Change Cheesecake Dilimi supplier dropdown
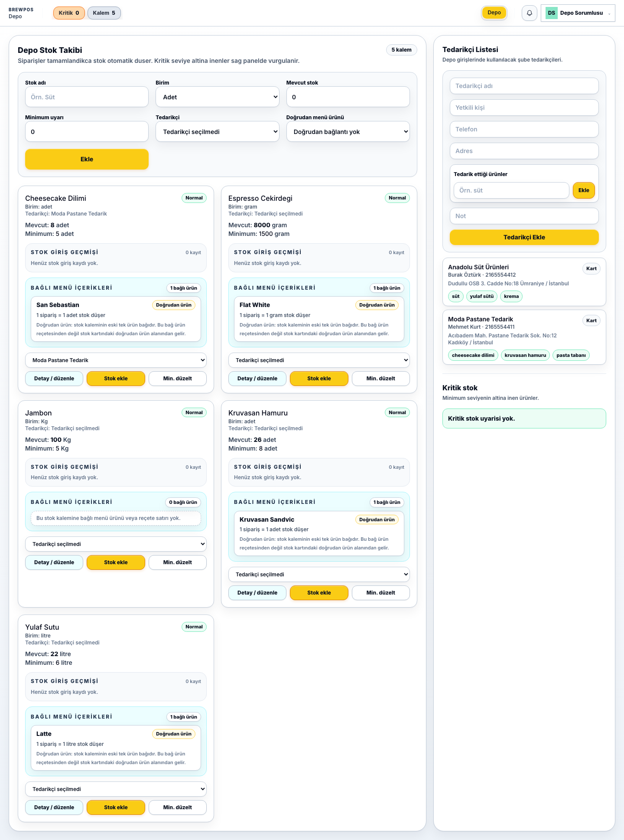The width and height of the screenshot is (624, 840). point(116,360)
